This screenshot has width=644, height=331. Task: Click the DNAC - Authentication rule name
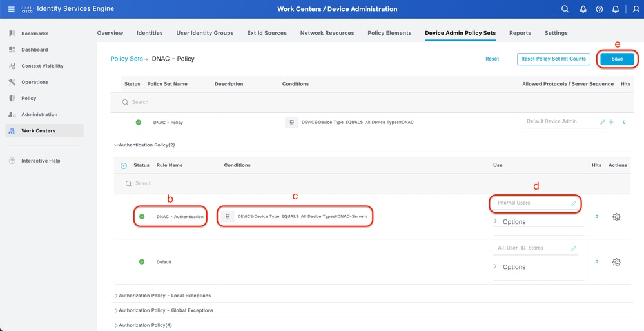tap(180, 216)
